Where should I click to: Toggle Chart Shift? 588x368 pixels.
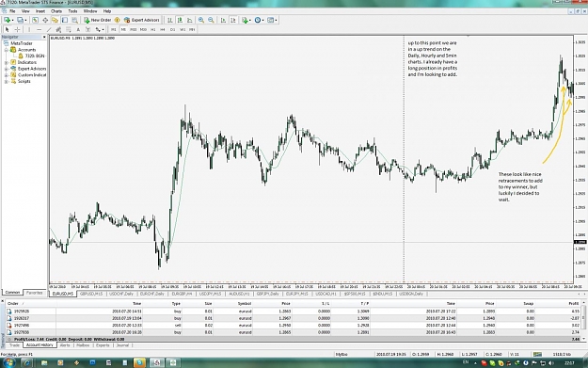pyautogui.click(x=233, y=20)
